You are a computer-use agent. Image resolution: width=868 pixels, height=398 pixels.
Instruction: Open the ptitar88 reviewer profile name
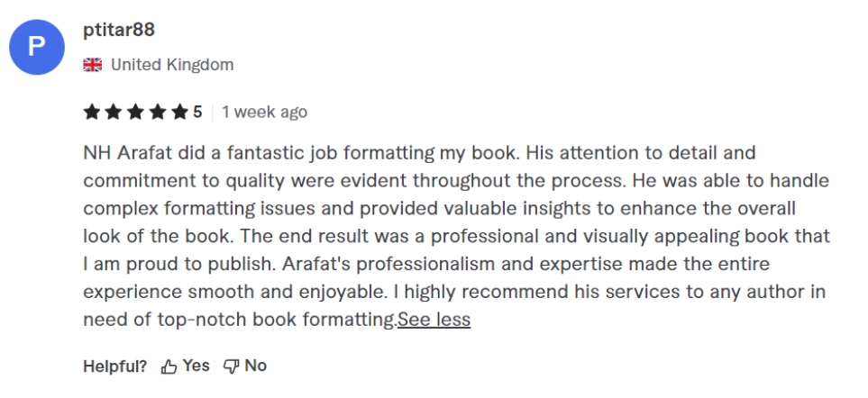[119, 31]
